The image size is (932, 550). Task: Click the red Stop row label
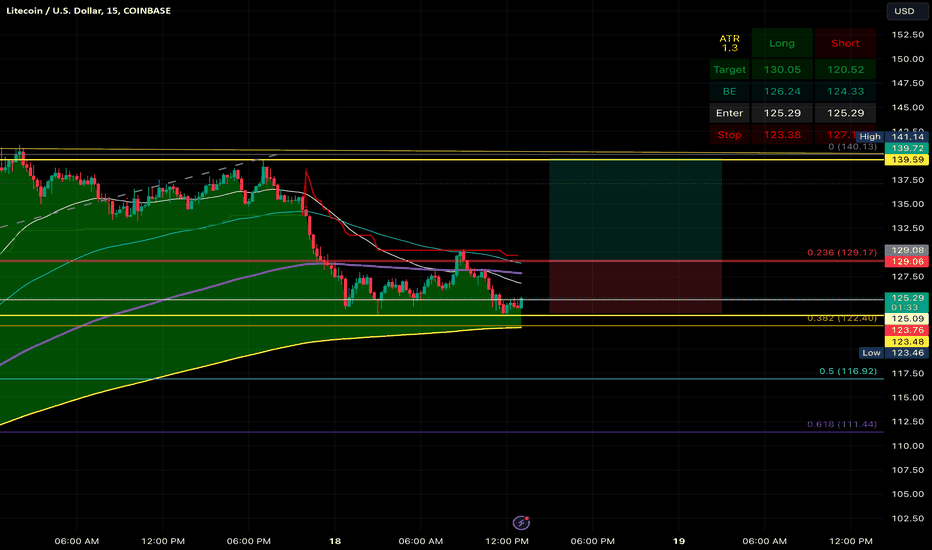pos(729,135)
